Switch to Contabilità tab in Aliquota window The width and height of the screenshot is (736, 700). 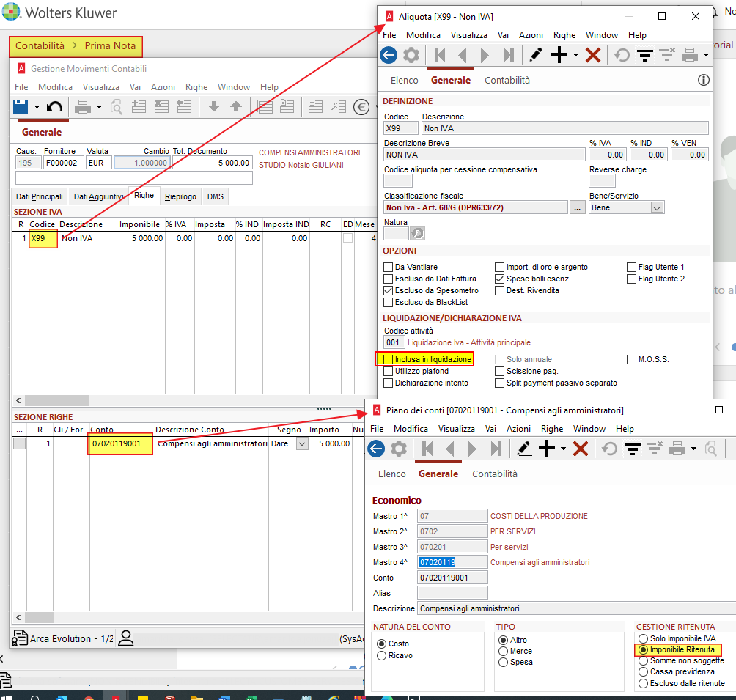[507, 81]
